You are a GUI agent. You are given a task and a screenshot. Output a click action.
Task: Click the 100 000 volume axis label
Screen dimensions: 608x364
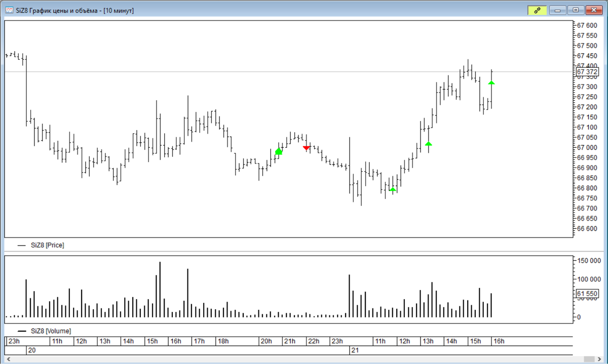coord(588,279)
